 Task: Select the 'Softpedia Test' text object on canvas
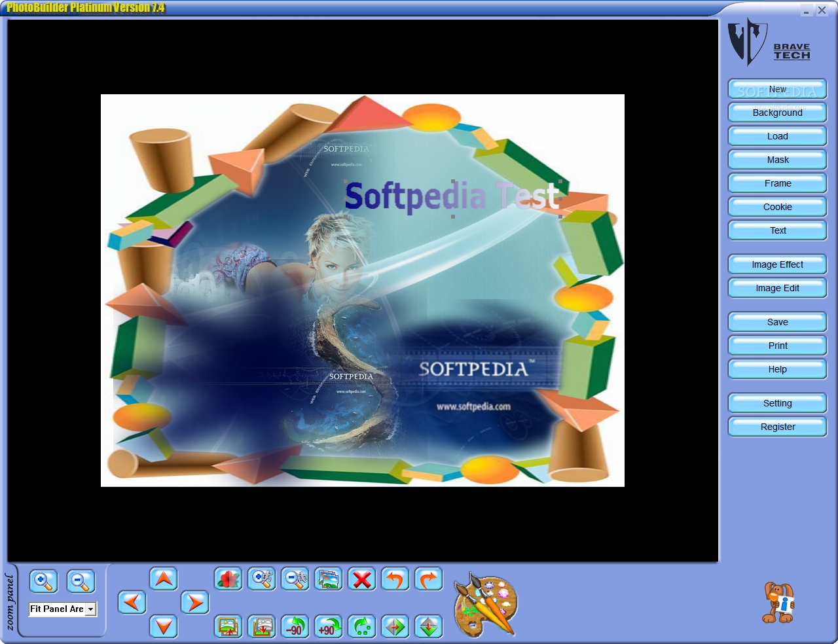tap(452, 197)
